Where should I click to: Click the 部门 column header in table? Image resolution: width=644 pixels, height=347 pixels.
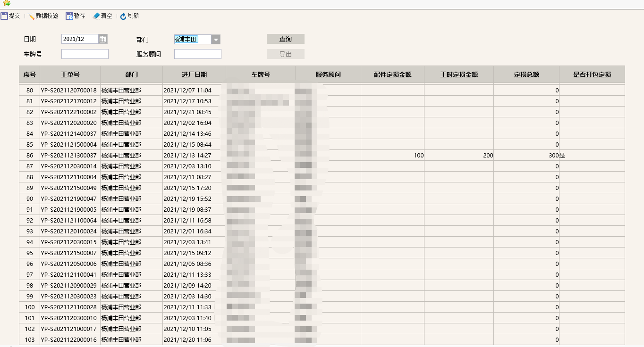[x=132, y=74]
